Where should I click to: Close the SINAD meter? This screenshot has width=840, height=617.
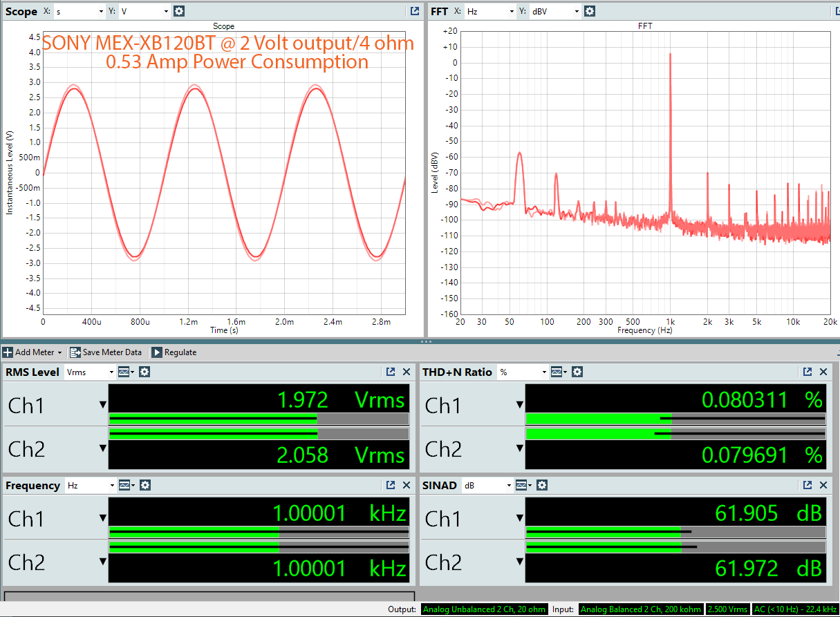(x=823, y=485)
